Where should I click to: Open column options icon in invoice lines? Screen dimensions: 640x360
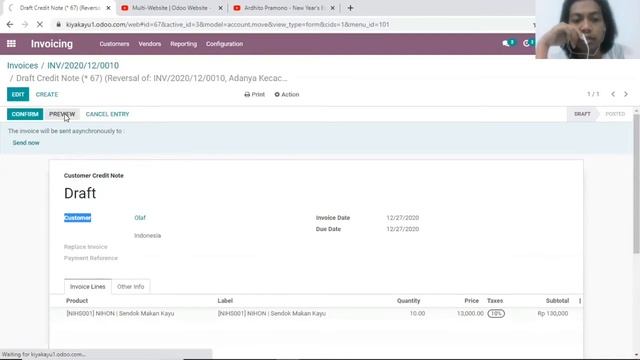[x=580, y=301]
